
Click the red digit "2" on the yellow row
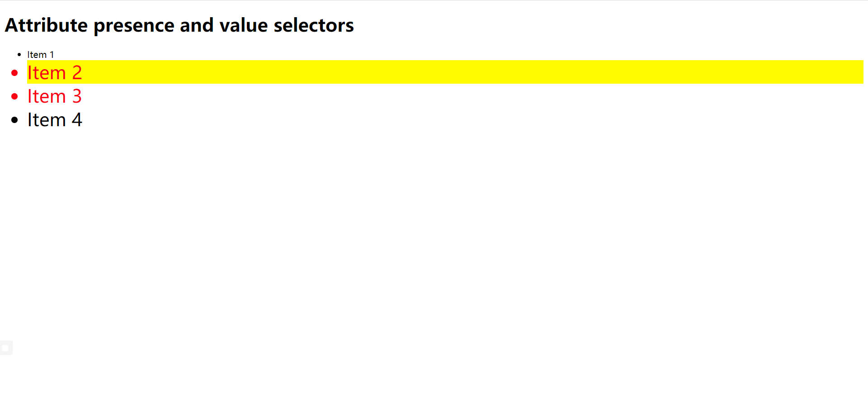coord(77,73)
